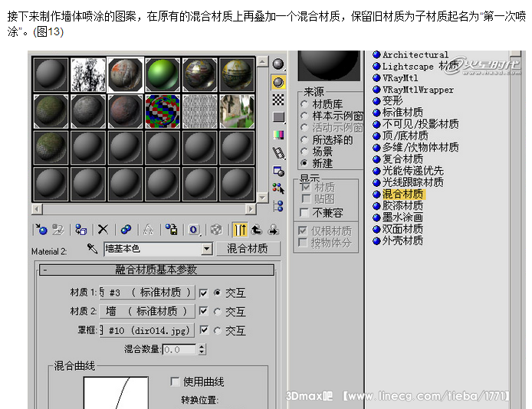
Task: Select the 新建 source radio button
Action: pos(304,163)
